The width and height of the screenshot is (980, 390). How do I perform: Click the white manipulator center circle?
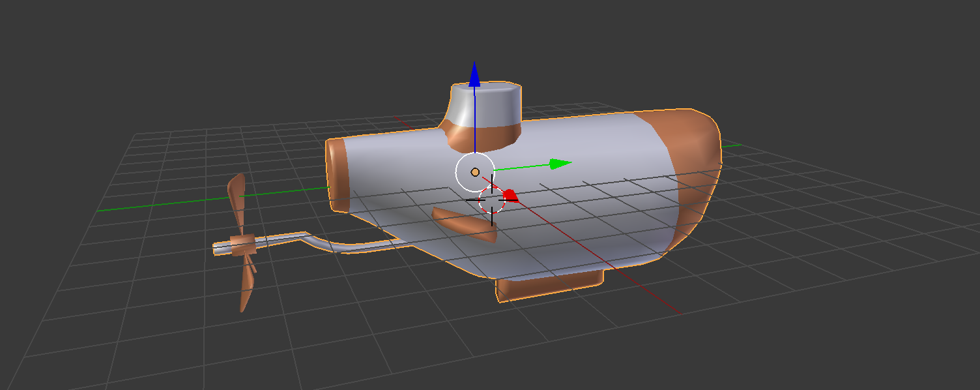475,172
